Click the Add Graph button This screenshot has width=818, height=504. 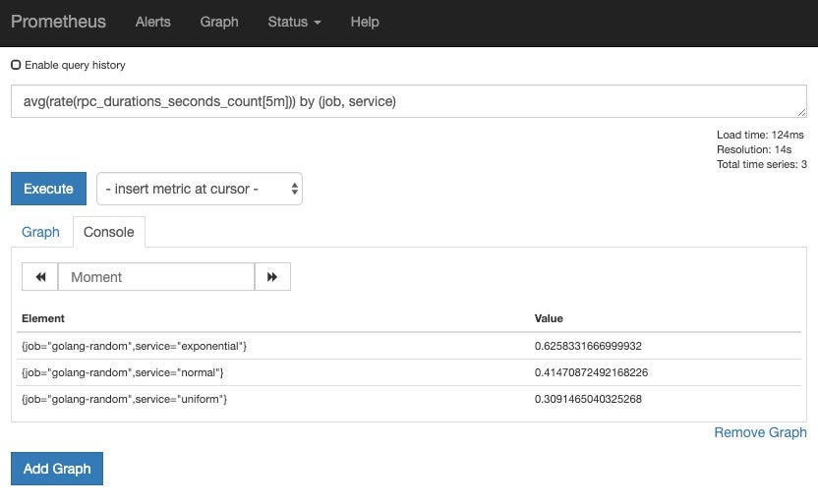click(x=57, y=469)
